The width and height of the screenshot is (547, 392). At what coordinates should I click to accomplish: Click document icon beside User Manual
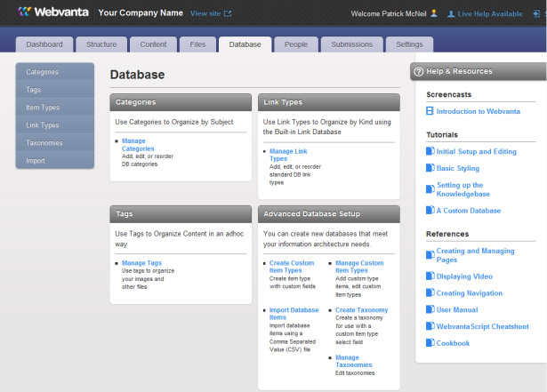point(430,309)
